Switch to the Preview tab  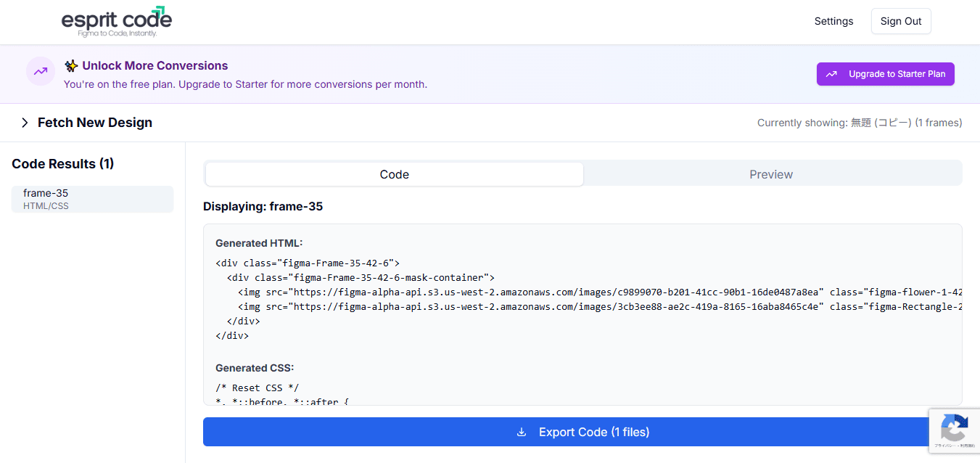point(770,174)
